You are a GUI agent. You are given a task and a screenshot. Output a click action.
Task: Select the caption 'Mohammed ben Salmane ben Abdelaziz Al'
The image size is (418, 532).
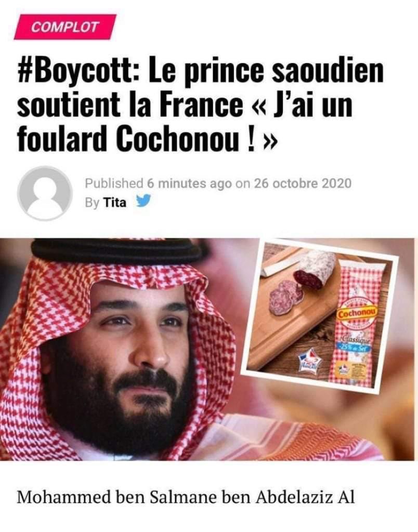click(x=186, y=497)
